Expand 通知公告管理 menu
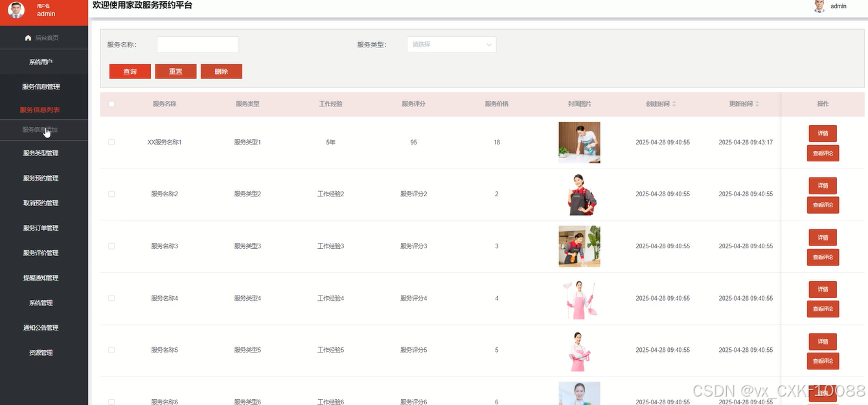Image resolution: width=868 pixels, height=405 pixels. coord(41,328)
